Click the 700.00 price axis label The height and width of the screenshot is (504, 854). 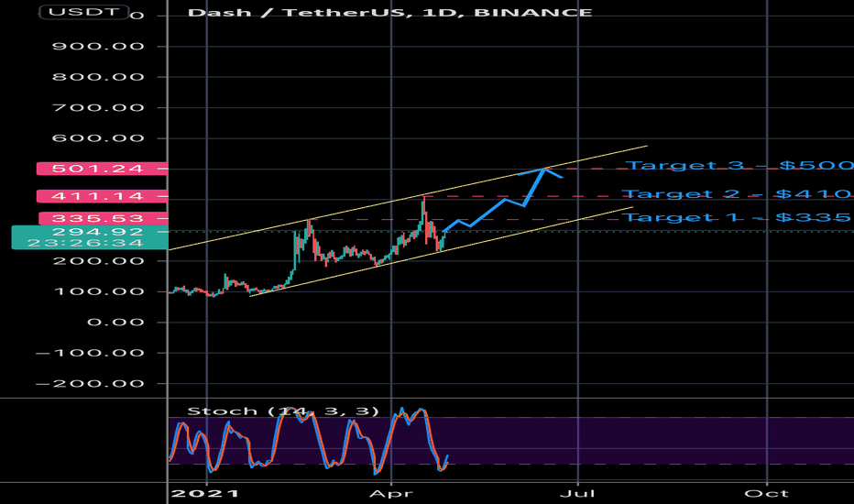(98, 107)
